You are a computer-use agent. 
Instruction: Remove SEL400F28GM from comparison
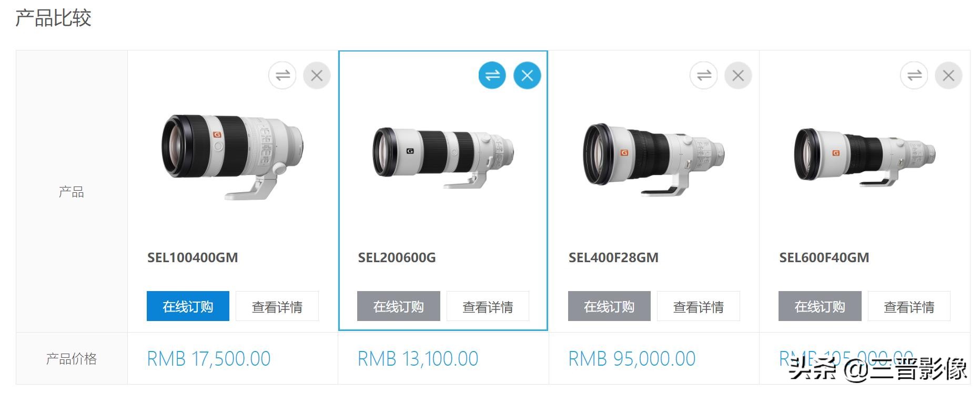pos(738,76)
